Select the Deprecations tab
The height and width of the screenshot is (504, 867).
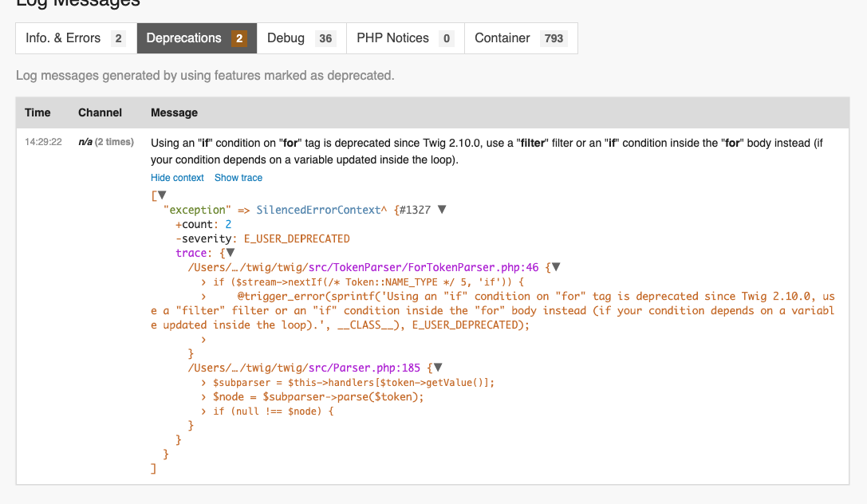[x=197, y=38]
